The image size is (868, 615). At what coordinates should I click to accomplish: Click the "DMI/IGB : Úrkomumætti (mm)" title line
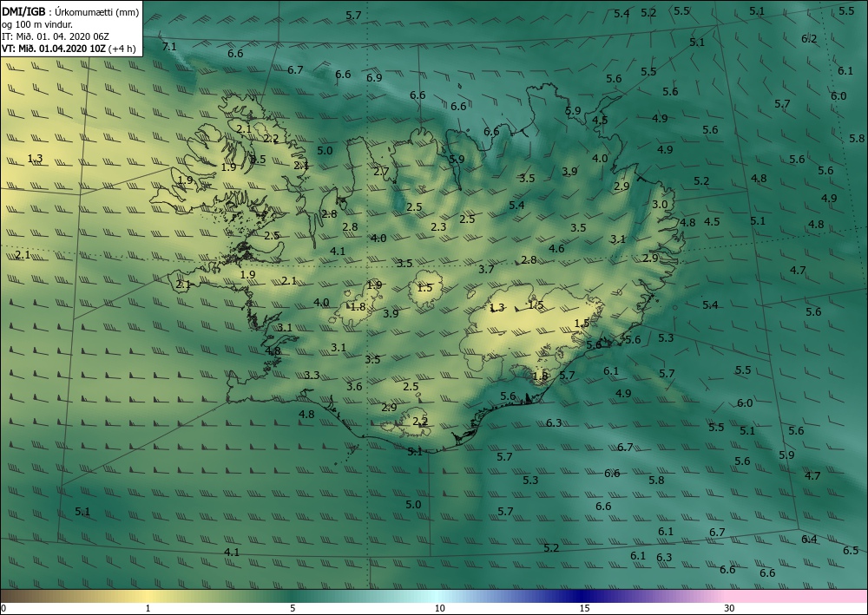(x=70, y=12)
